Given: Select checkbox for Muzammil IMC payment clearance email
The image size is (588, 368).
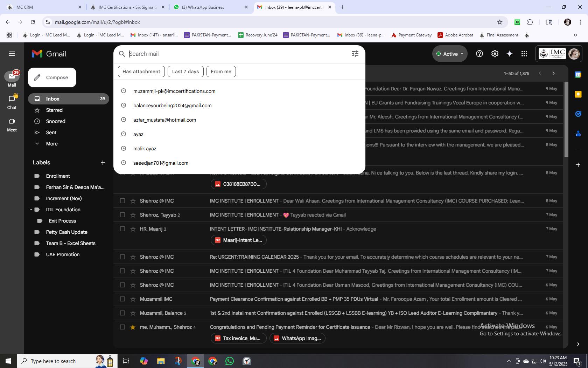Looking at the screenshot, I should point(122,299).
